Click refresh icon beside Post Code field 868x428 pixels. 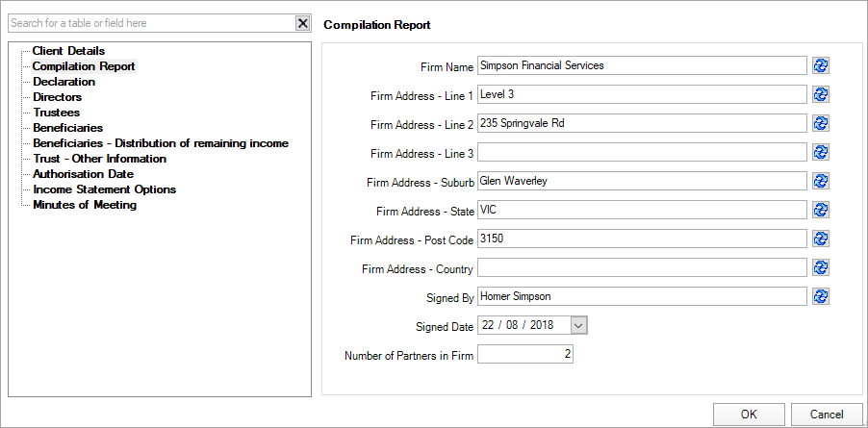821,239
